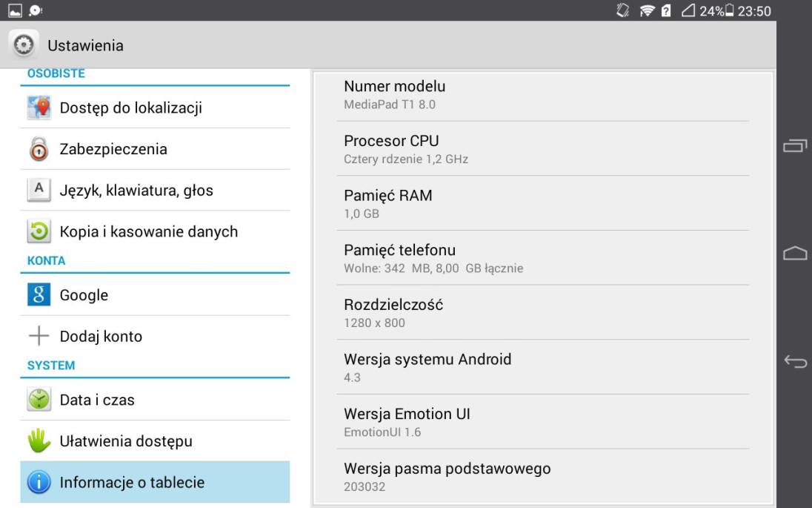Tap the Wi-Fi status icon

pos(647,10)
